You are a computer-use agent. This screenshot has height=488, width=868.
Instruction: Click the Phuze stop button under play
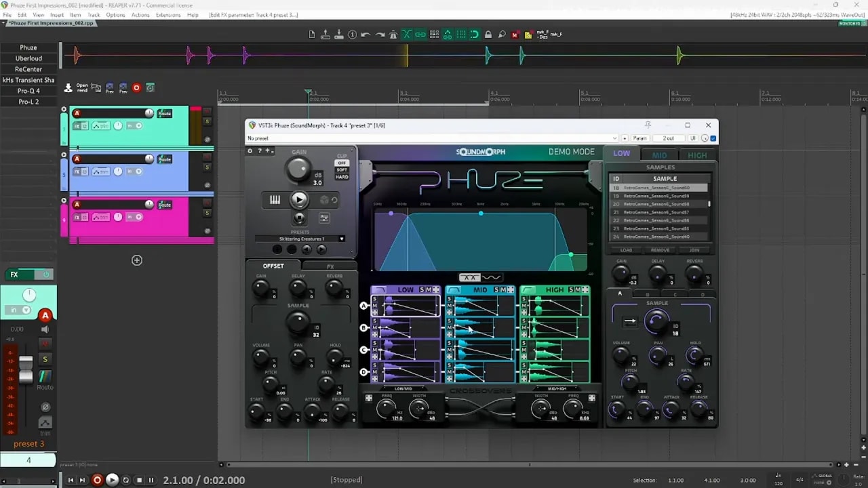[x=299, y=218]
